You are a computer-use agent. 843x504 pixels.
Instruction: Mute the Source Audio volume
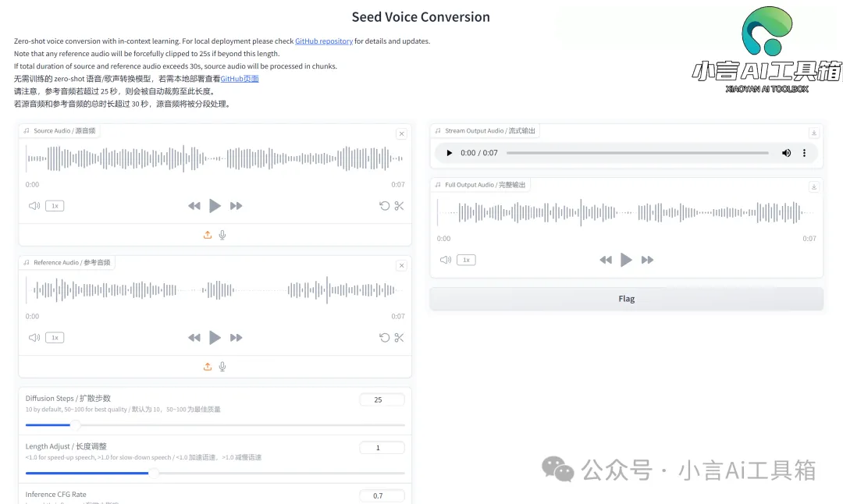tap(34, 206)
